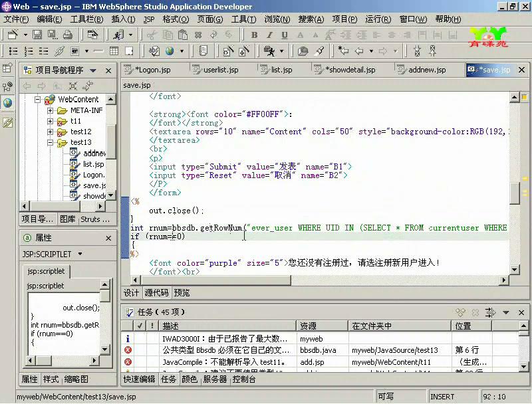
Task: Click the flashlight Search toolbar icon
Action: (319, 51)
